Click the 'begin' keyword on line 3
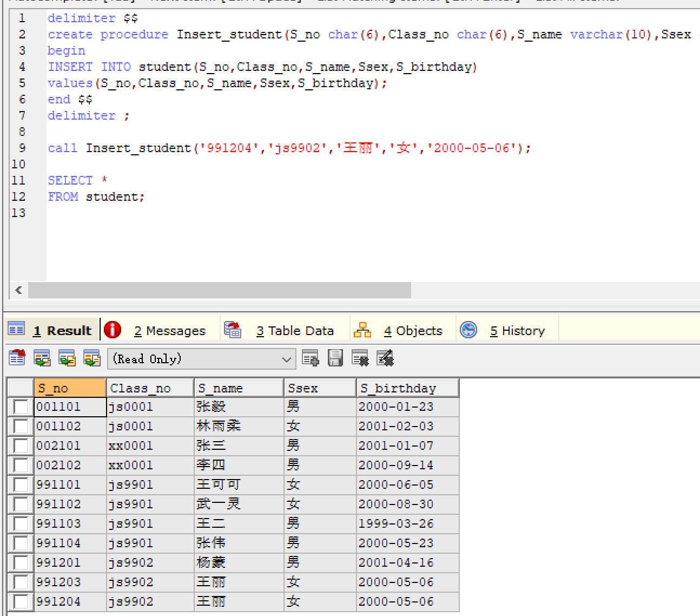700x616 pixels. [67, 51]
